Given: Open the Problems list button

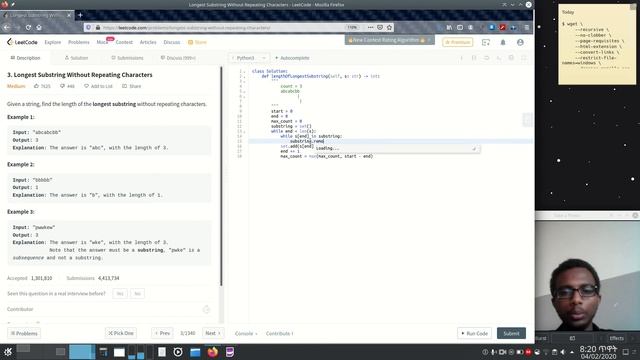Looking at the screenshot, I should point(24,333).
